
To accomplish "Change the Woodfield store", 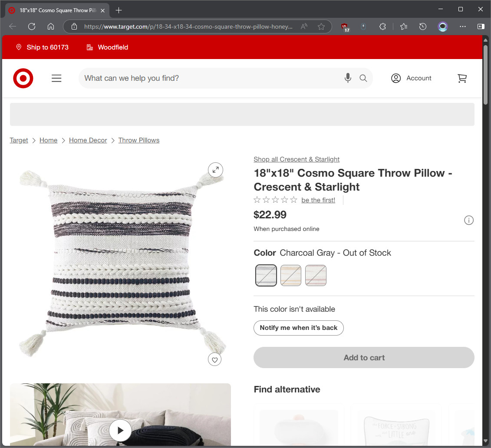I will coord(107,47).
